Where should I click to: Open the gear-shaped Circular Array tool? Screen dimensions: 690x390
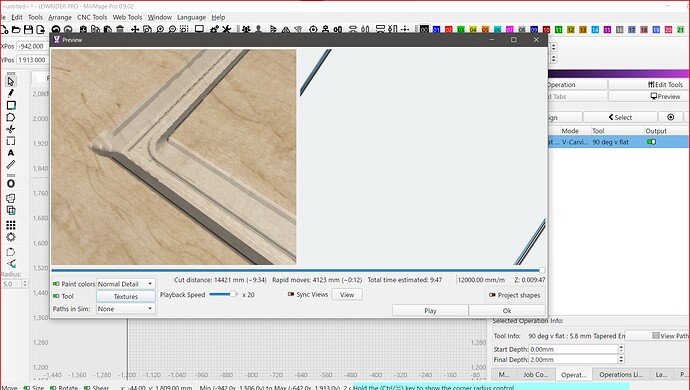point(11,237)
